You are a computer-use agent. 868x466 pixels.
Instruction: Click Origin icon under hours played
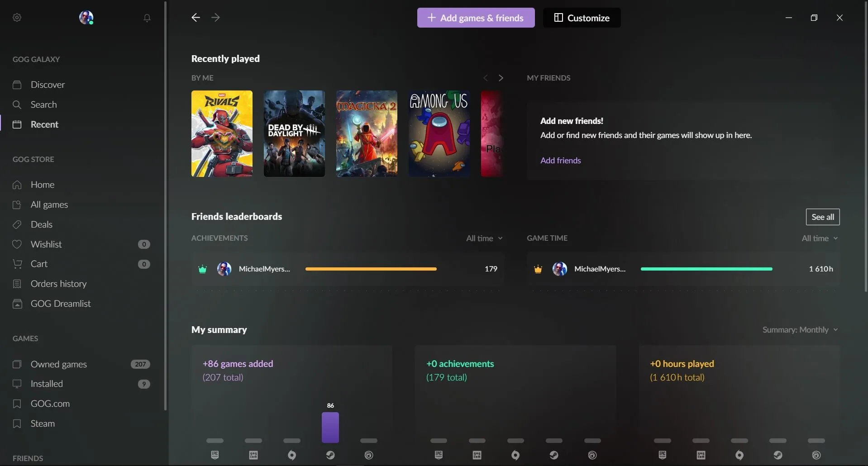pyautogui.click(x=739, y=455)
